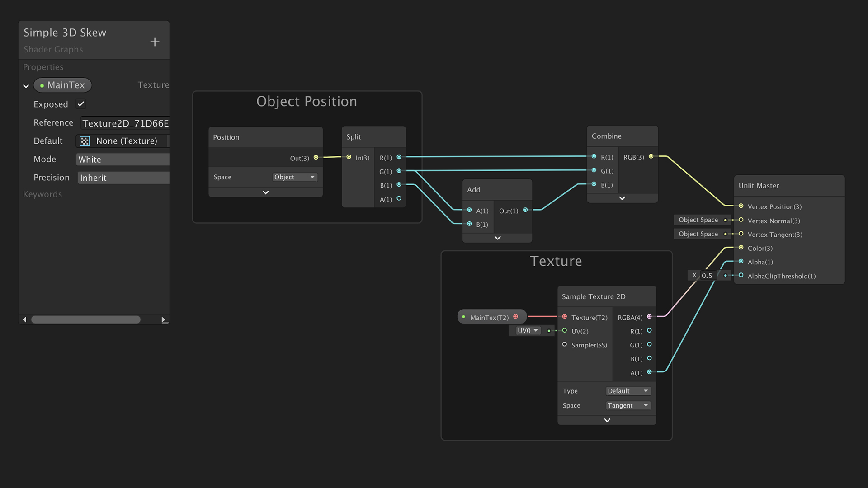Screen dimensions: 868x488
Task: Select the Texture group title
Action: click(556, 261)
